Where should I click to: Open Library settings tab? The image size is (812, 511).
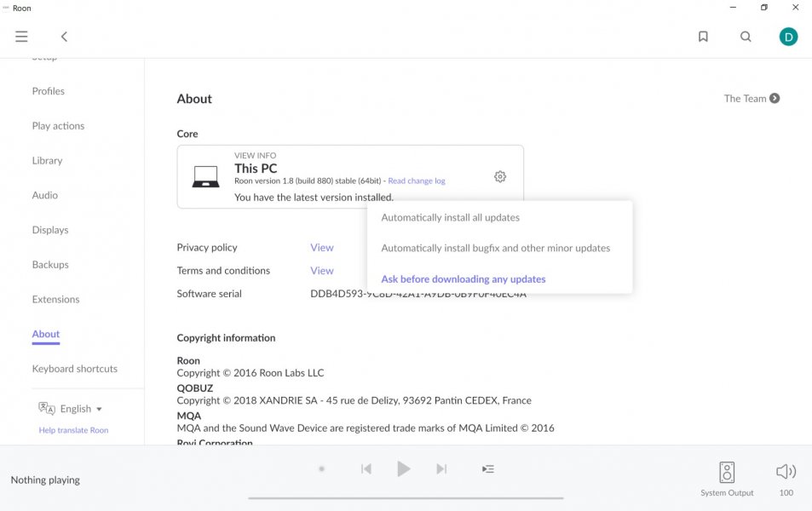pyautogui.click(x=47, y=160)
